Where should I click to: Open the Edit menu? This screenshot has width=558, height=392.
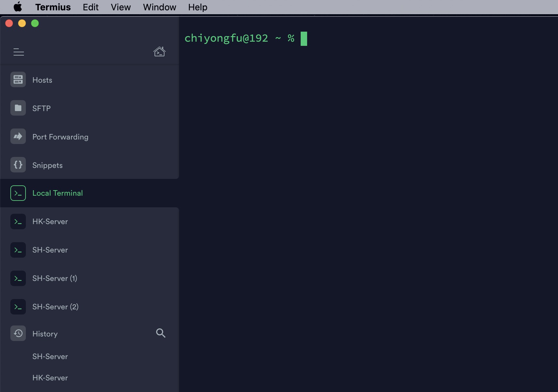click(91, 7)
